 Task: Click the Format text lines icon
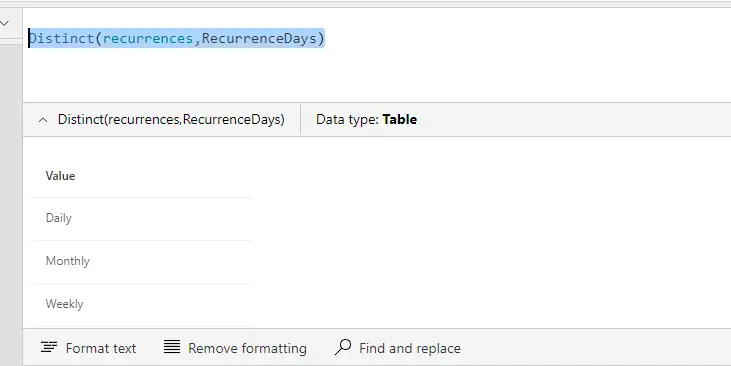point(49,347)
